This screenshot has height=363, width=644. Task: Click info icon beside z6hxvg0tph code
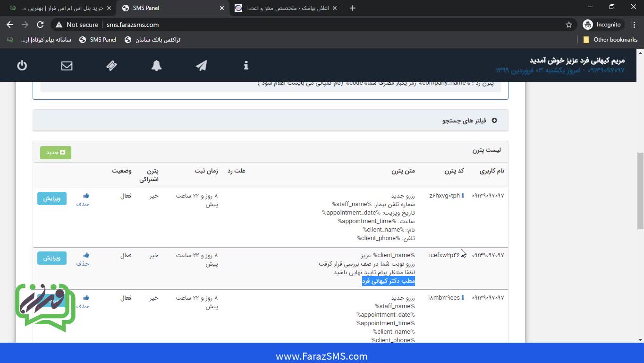point(463,196)
